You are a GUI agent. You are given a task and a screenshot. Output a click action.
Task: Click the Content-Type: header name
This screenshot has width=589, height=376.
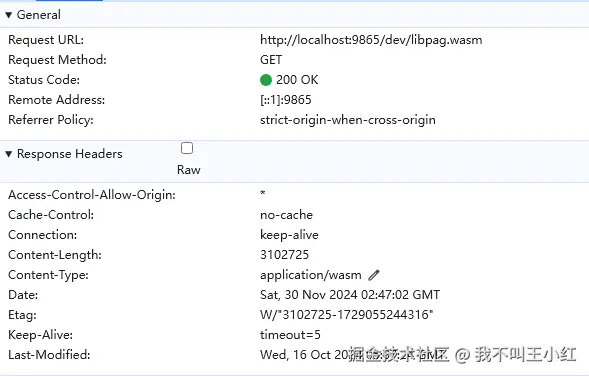(48, 275)
